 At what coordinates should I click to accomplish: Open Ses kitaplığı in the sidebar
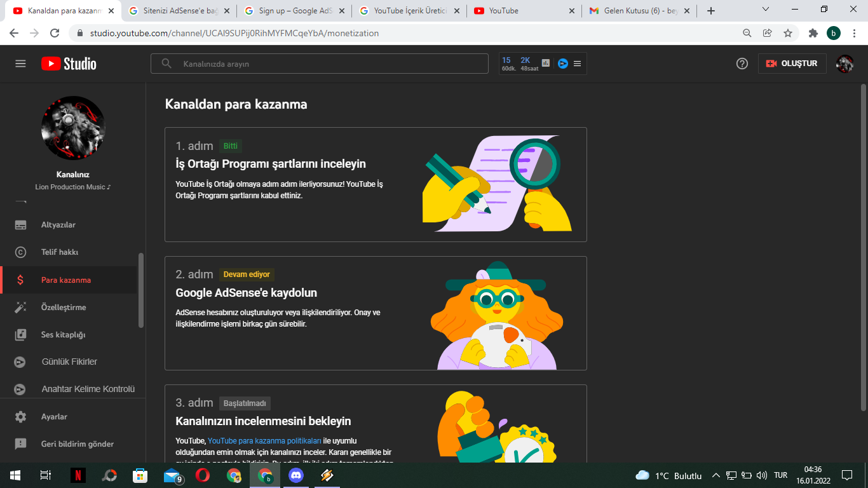coord(69,335)
